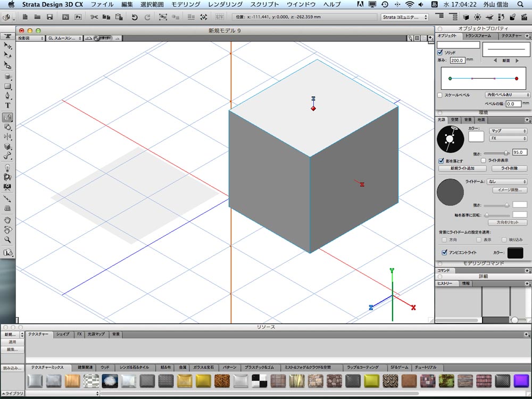The height and width of the screenshot is (399, 532).
Task: Click the white light カラー swatch
Action: click(x=476, y=136)
